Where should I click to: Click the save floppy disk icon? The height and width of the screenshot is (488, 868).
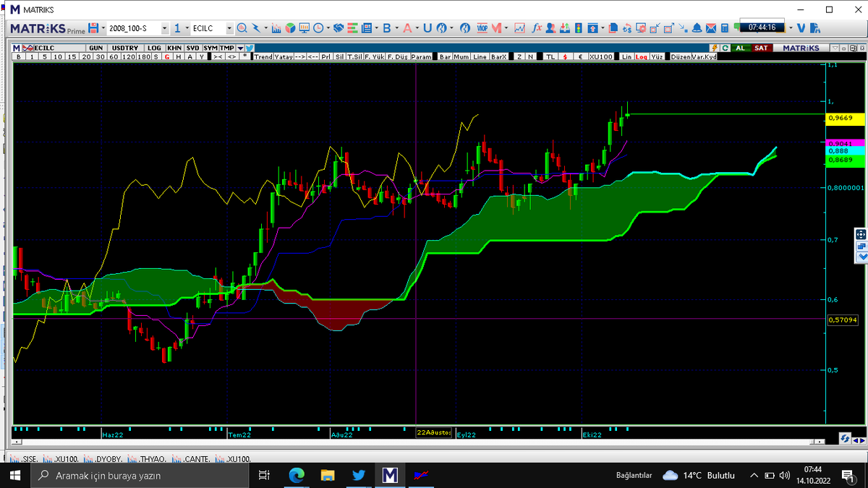click(x=94, y=28)
